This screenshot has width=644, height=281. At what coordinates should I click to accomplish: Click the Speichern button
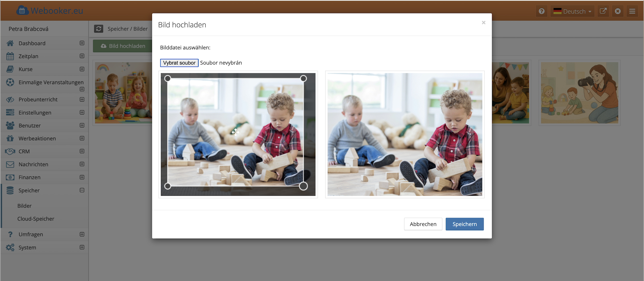465,224
